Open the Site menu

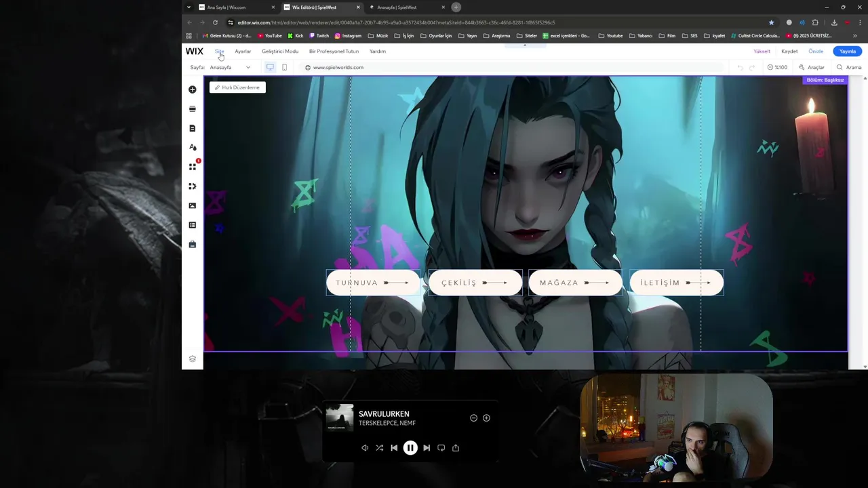[x=220, y=52]
